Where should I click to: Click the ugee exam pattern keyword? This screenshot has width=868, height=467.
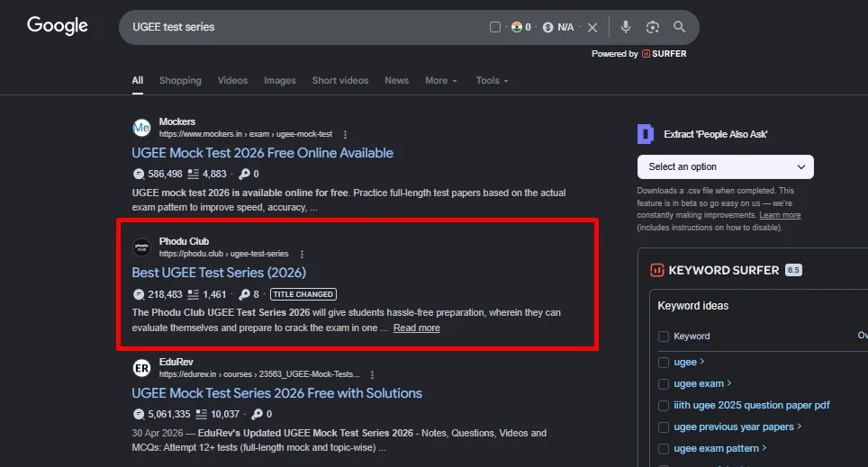tap(716, 448)
